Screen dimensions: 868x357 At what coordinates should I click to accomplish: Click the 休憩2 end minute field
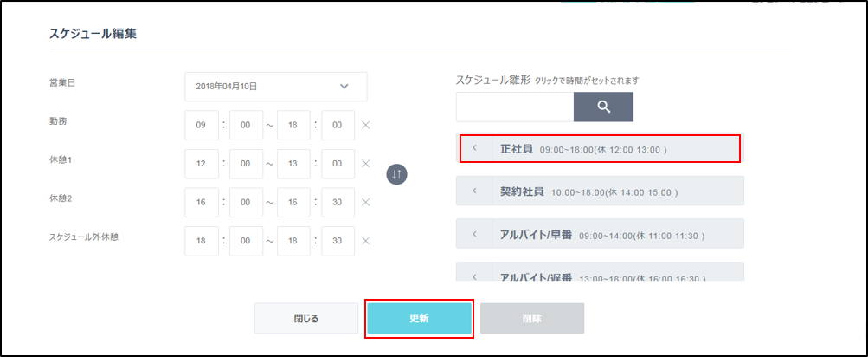[x=338, y=202]
